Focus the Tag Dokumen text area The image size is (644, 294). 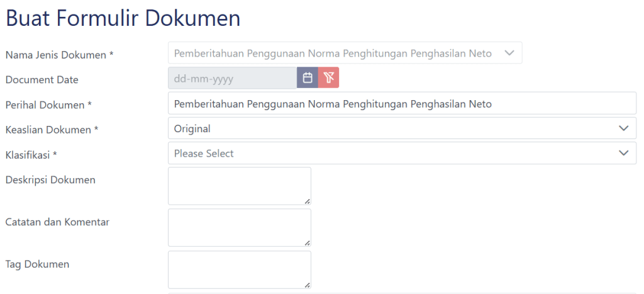pos(239,269)
